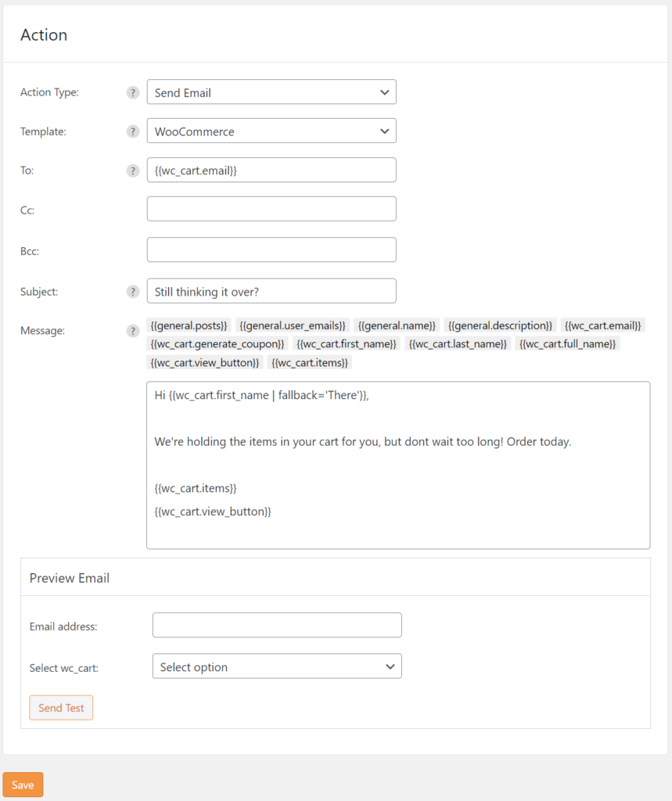This screenshot has width=672, height=801.
Task: Insert the {{wc_cart.generate_coupon}} tag
Action: pos(217,344)
